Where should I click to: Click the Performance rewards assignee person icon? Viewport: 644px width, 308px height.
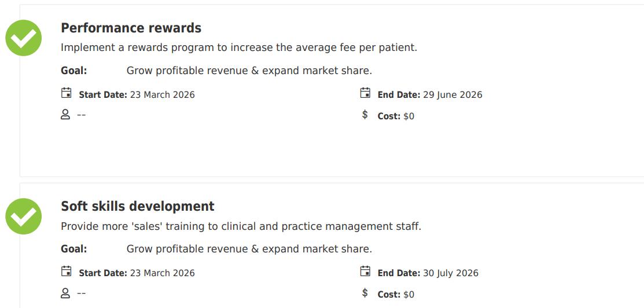coord(65,115)
